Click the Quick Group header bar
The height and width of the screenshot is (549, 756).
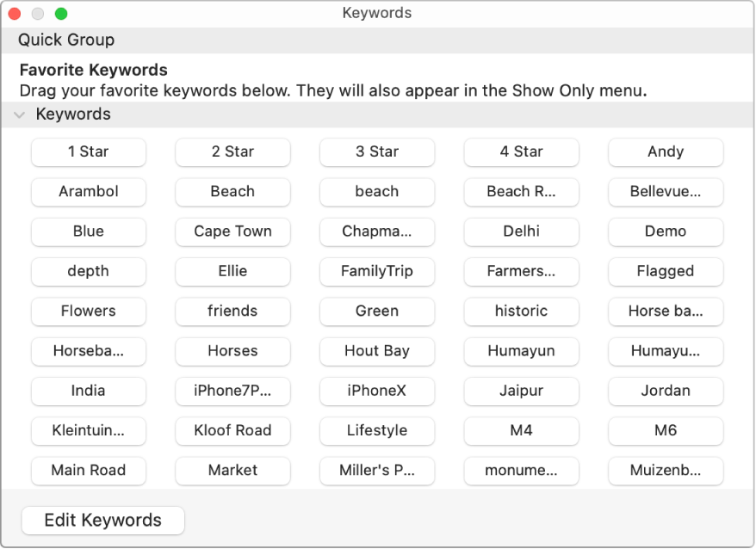pos(66,40)
